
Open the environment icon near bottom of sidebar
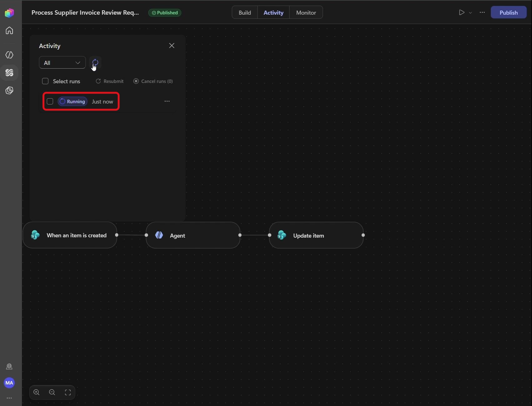[x=9, y=367]
